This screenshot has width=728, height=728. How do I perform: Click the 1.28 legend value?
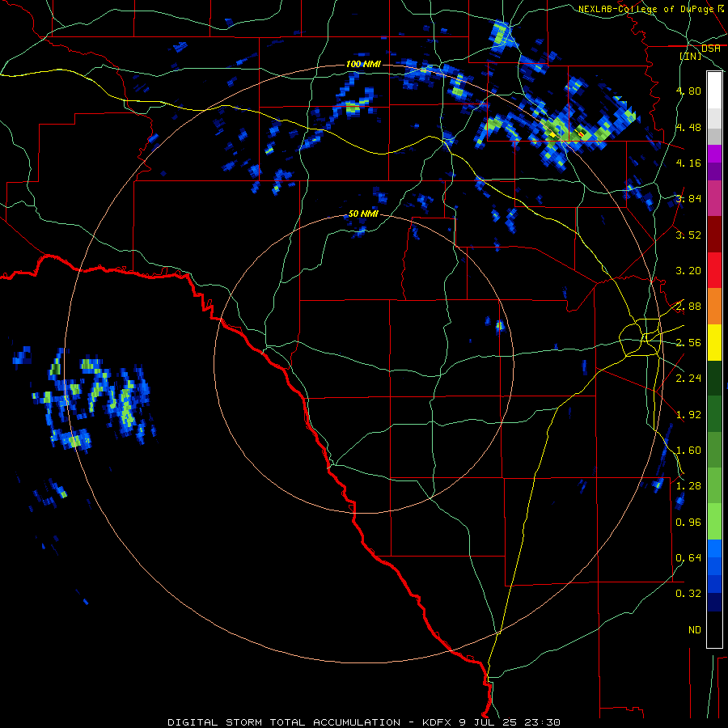688,486
